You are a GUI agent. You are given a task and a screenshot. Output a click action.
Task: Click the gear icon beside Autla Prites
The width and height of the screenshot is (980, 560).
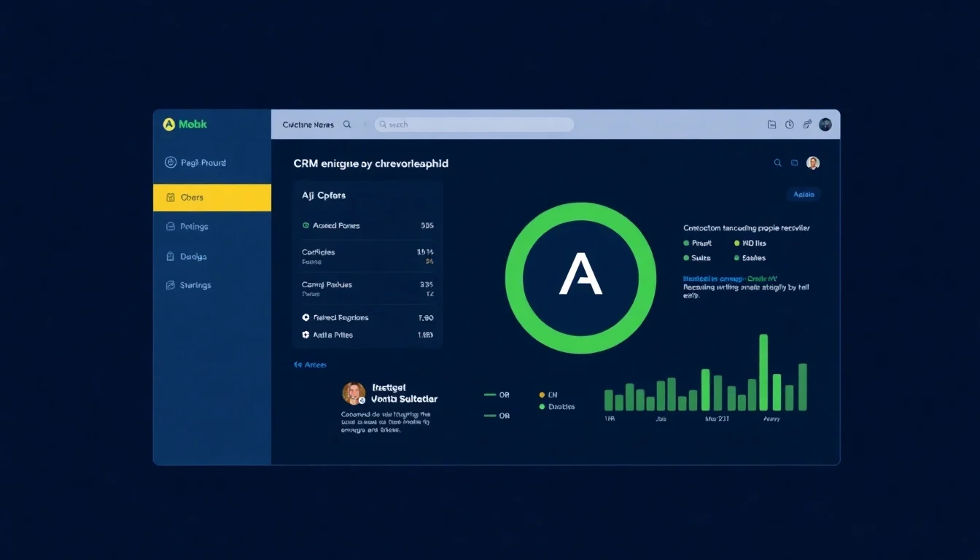(306, 335)
